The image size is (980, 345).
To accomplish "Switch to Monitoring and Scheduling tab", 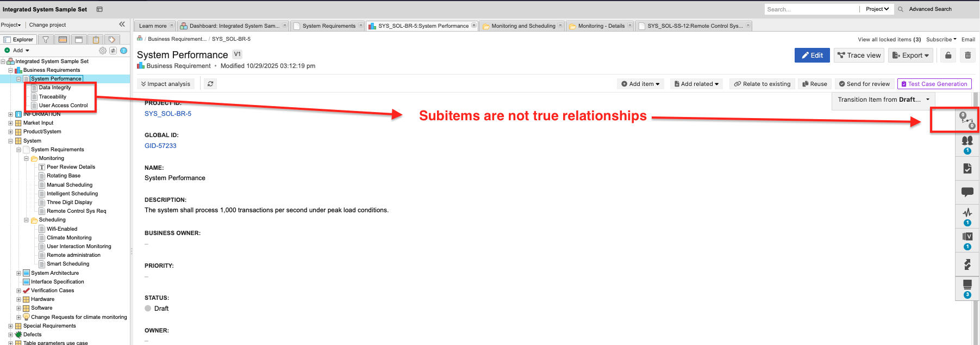I will (x=522, y=26).
